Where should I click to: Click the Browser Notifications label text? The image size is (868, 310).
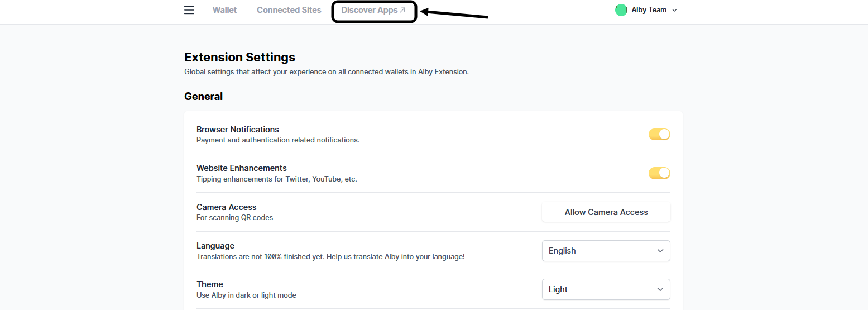[x=237, y=129]
